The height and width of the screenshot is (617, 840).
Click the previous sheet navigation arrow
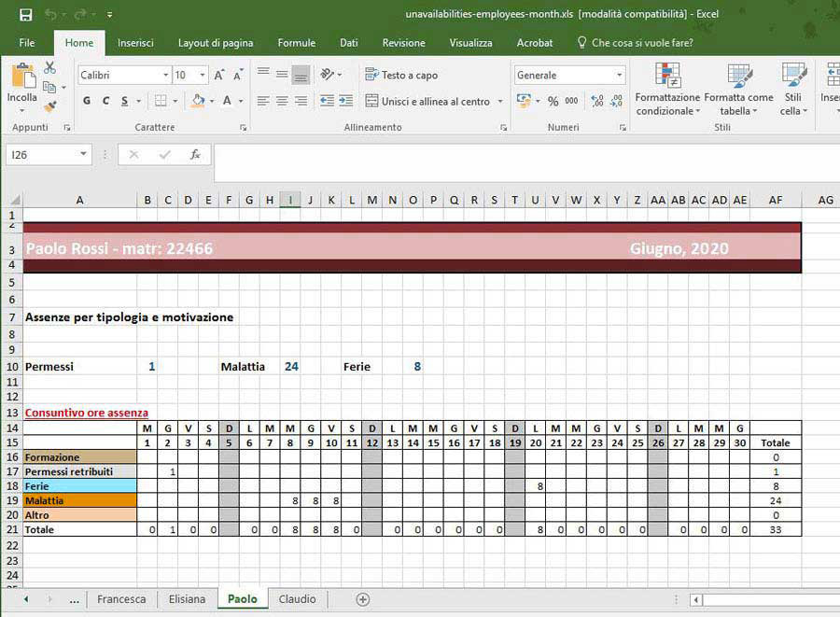(x=26, y=599)
